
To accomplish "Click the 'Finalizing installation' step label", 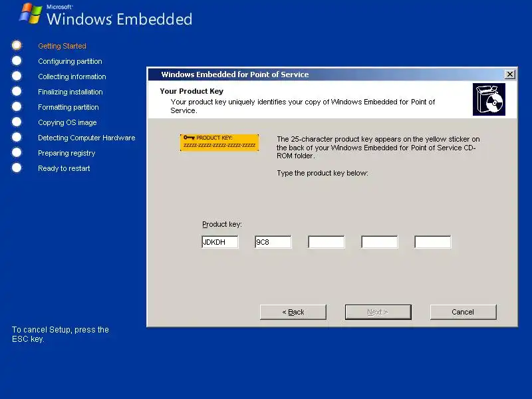I will click(x=70, y=92).
